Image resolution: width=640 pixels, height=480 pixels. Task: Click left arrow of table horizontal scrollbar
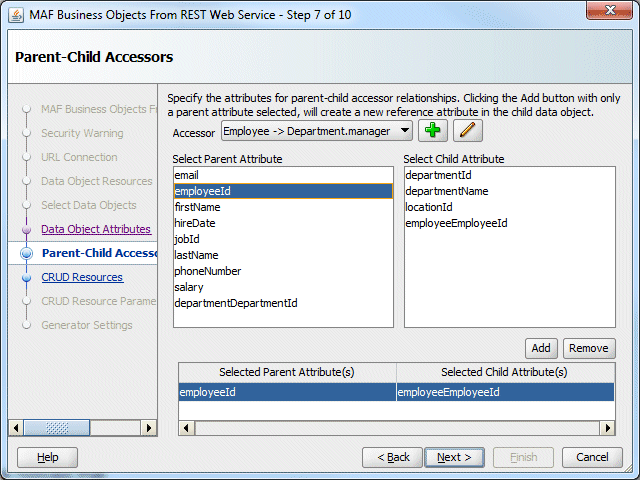point(187,428)
